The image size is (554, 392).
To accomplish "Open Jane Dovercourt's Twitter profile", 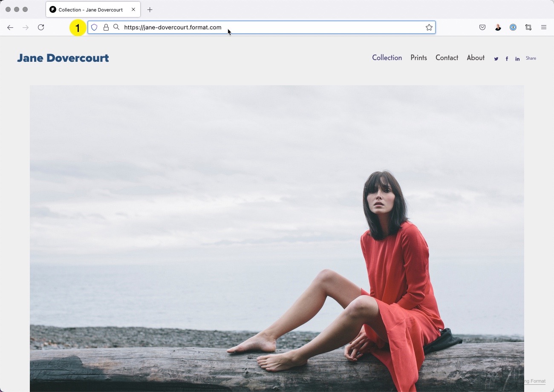I will click(x=496, y=58).
